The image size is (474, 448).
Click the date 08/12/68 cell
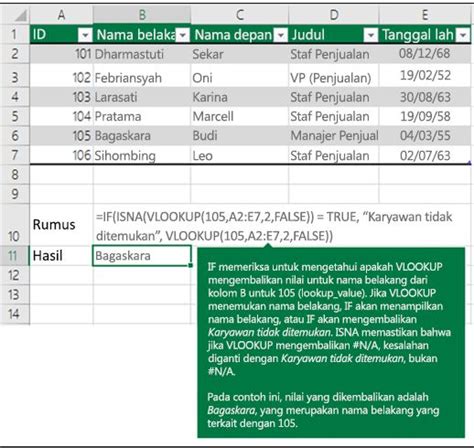pos(425,54)
